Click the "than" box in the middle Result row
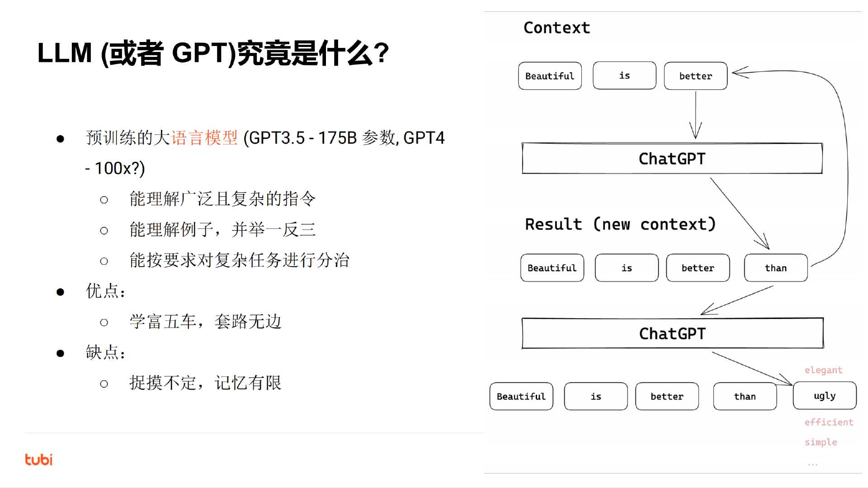 (775, 268)
